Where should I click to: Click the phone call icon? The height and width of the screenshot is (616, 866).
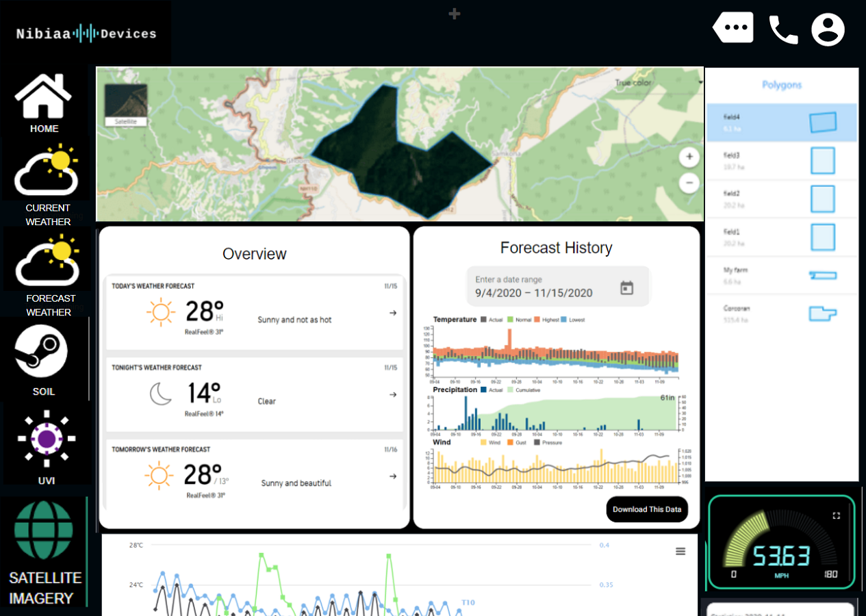click(x=783, y=29)
